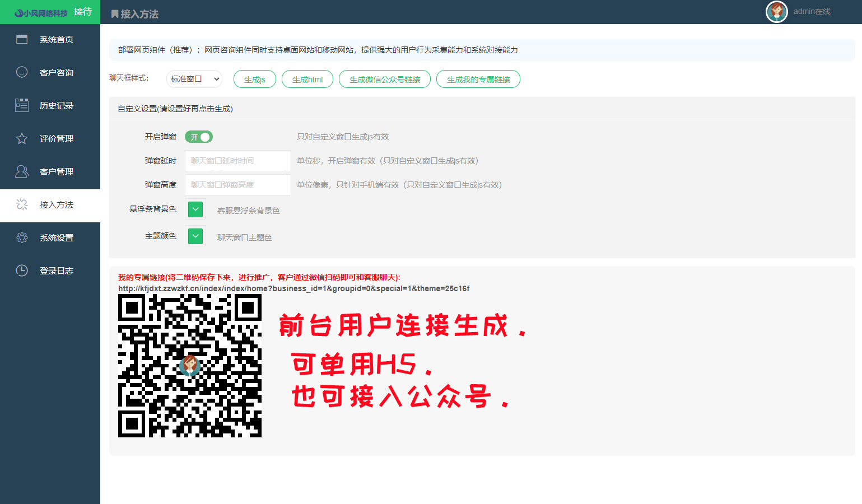Click 生成微信公众号链接 button
The image size is (862, 504).
click(x=385, y=80)
